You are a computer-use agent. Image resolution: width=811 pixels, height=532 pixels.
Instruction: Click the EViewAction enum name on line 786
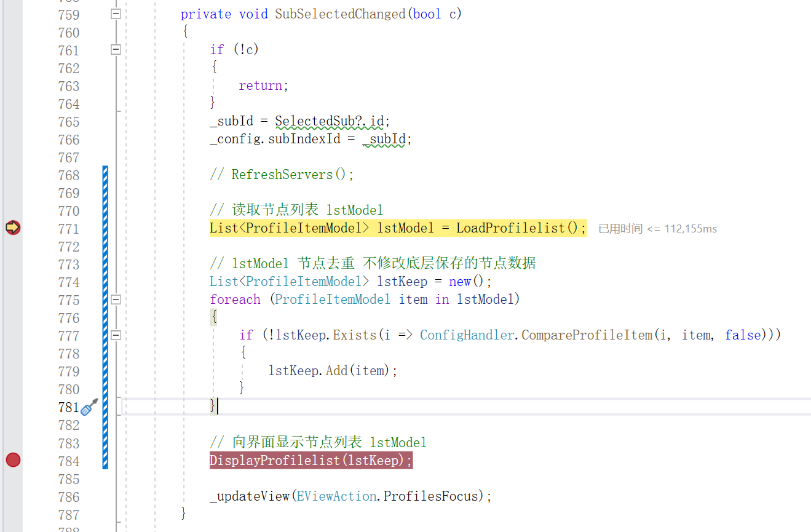click(x=336, y=496)
